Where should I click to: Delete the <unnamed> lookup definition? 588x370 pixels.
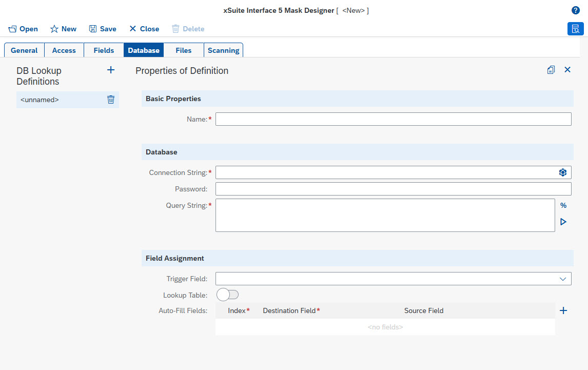coord(111,100)
